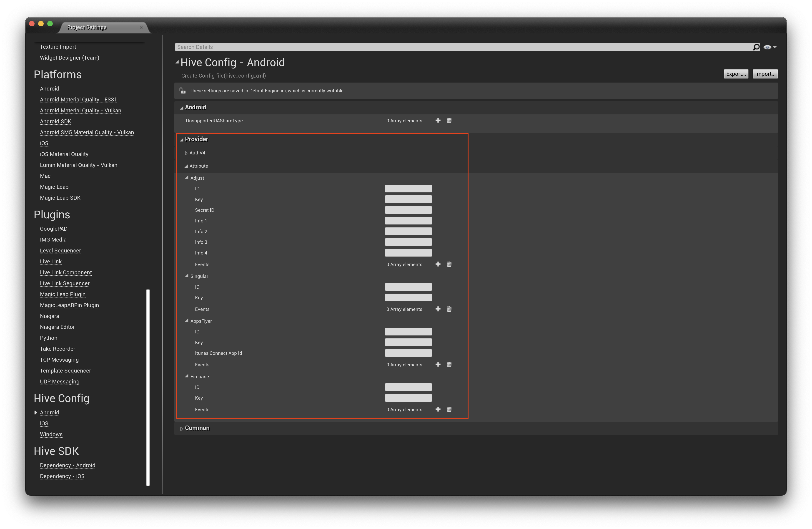Click the search magnifier icon
The image size is (812, 529).
pos(756,47)
